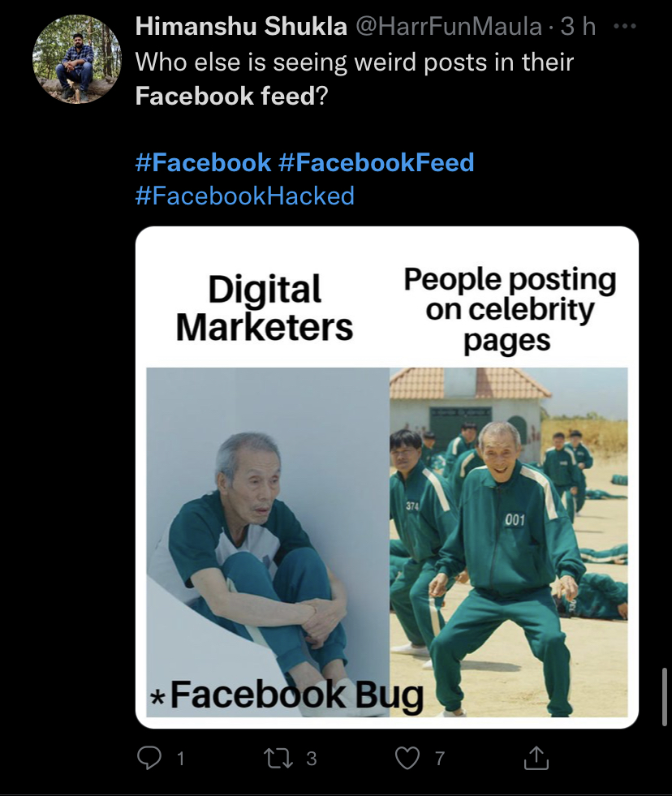672x796 pixels.
Task: Open the #FacebookFeed hashtag
Action: tap(376, 162)
